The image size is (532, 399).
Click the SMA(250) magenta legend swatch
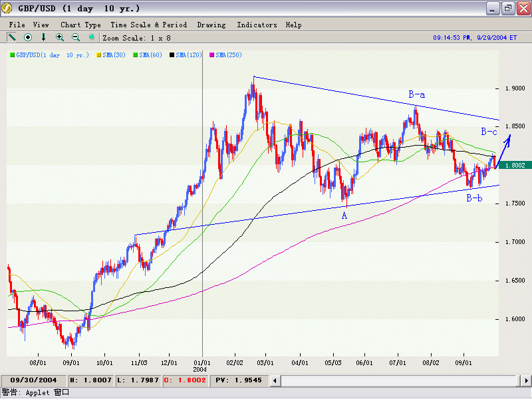point(211,55)
